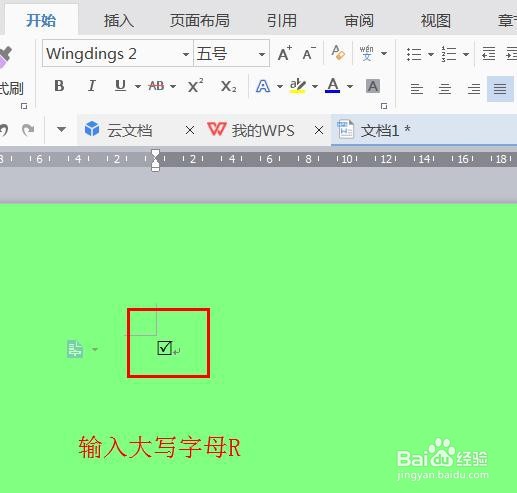Decrease font size with A- icon

tap(309, 53)
